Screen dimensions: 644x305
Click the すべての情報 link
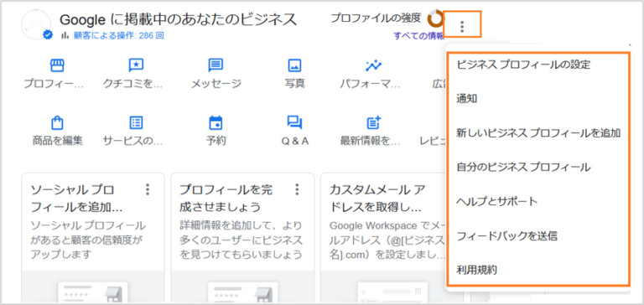[x=418, y=36]
